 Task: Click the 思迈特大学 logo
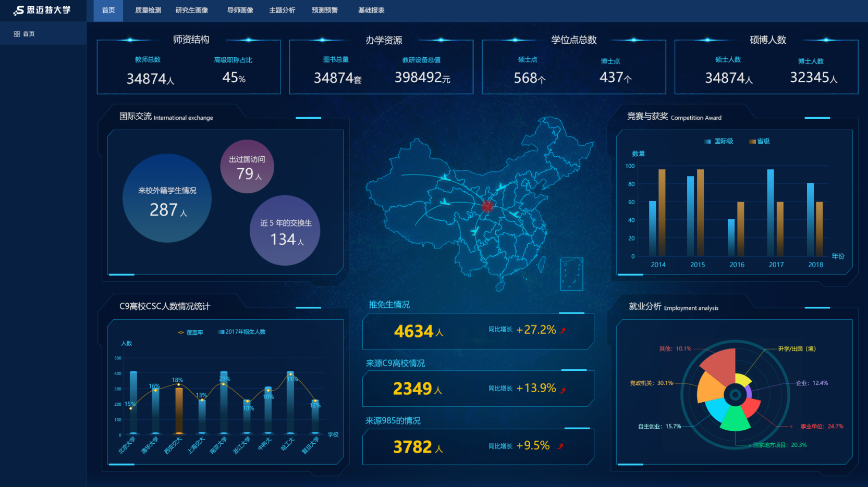[42, 10]
